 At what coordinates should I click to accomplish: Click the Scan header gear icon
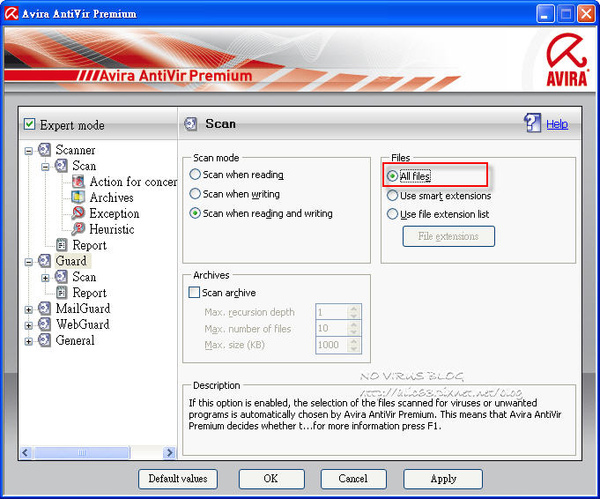point(191,124)
